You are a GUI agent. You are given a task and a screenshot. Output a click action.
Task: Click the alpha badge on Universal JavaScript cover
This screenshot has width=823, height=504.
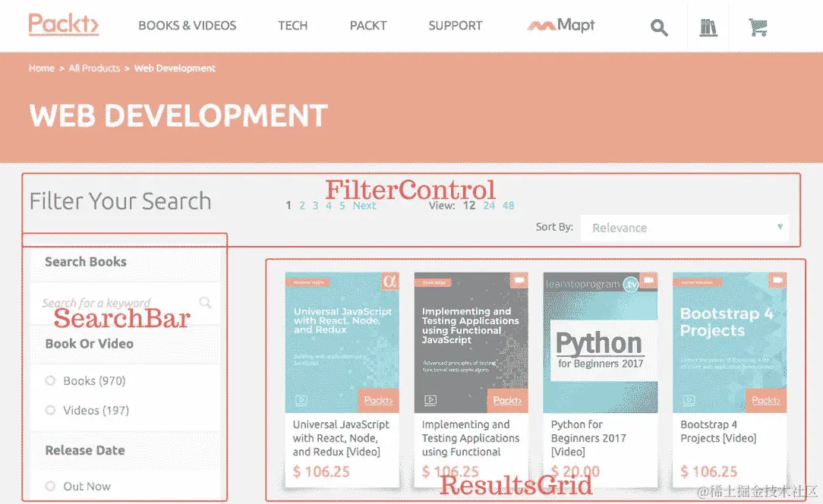(x=390, y=281)
